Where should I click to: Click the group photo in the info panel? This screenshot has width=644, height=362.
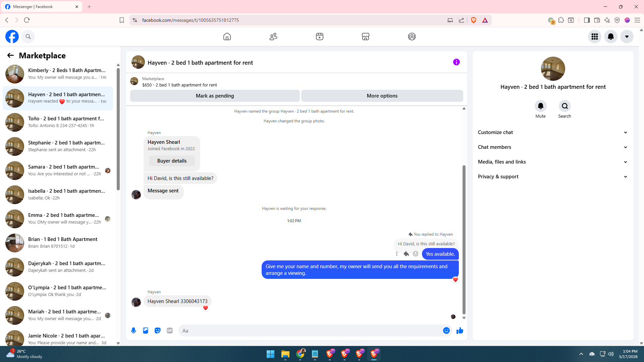(x=553, y=69)
